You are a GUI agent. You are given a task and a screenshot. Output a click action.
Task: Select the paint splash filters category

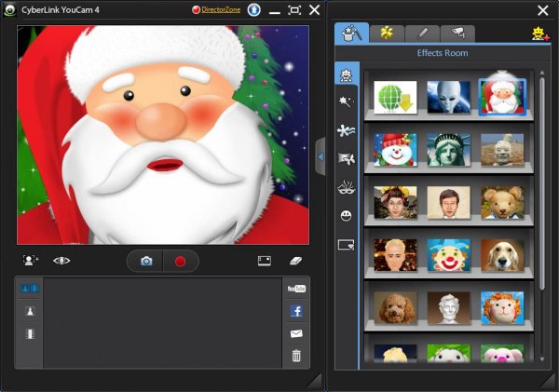coord(347,130)
